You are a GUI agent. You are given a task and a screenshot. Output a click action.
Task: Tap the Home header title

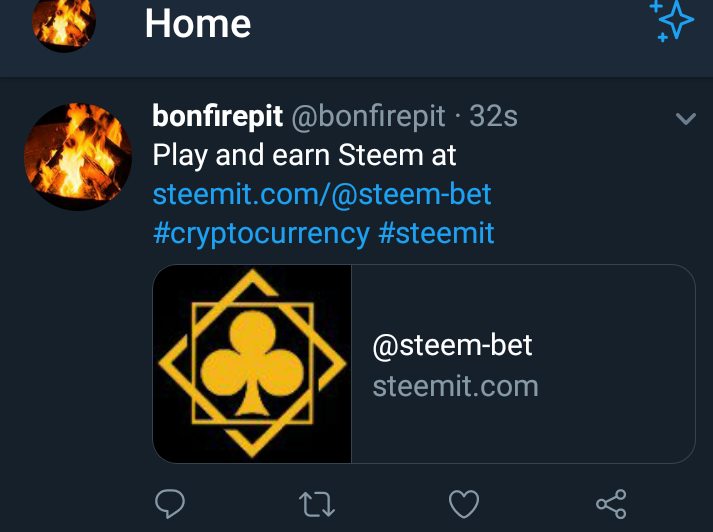click(197, 24)
